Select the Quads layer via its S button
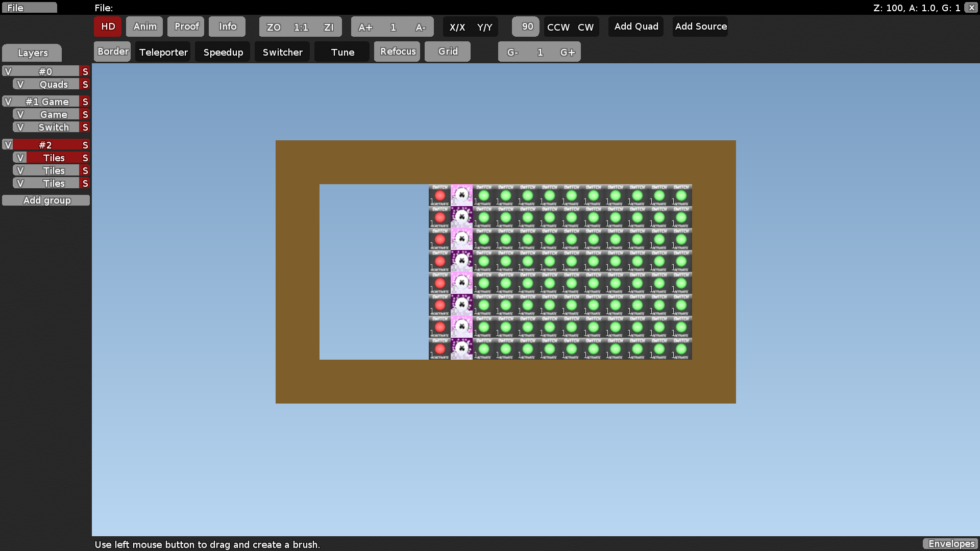 85,84
